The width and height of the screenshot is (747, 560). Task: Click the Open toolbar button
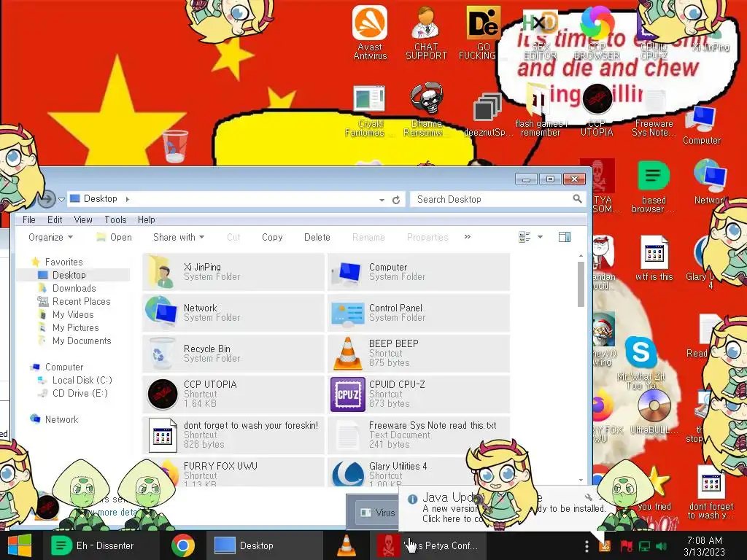coord(114,237)
